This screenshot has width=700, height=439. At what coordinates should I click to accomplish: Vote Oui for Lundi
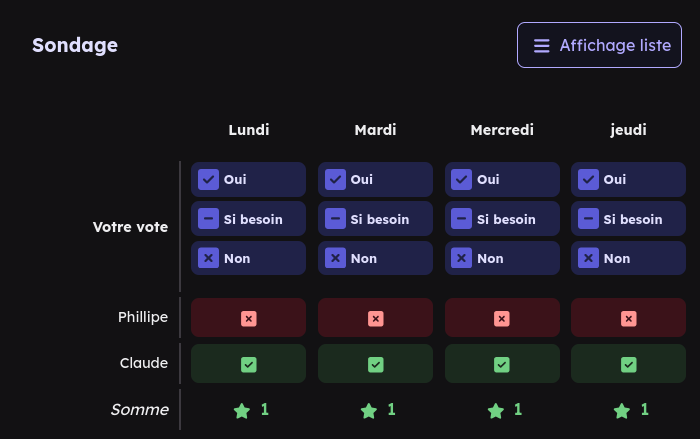point(248,180)
